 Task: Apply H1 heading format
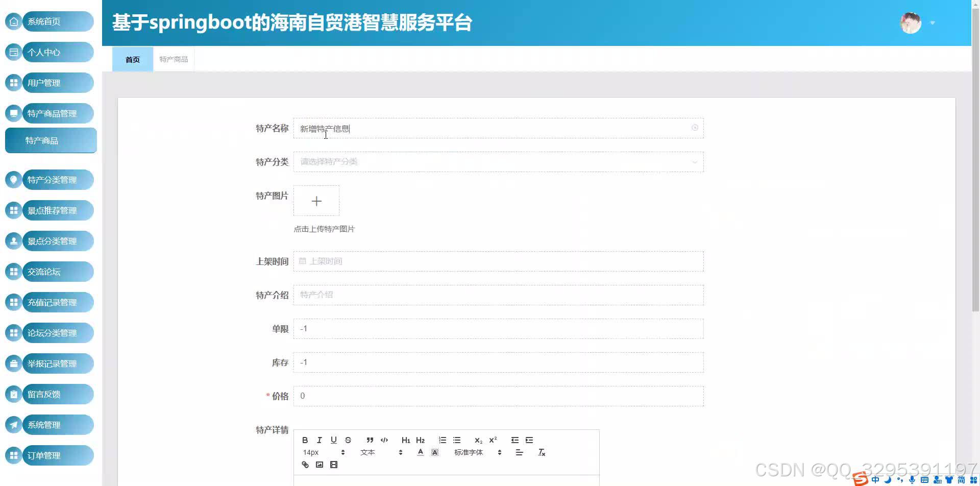[x=405, y=440]
